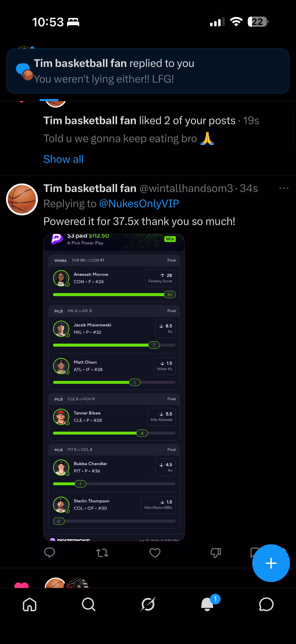Tap the reply comment icon under the post
This screenshot has width=296, height=644.
[49, 553]
